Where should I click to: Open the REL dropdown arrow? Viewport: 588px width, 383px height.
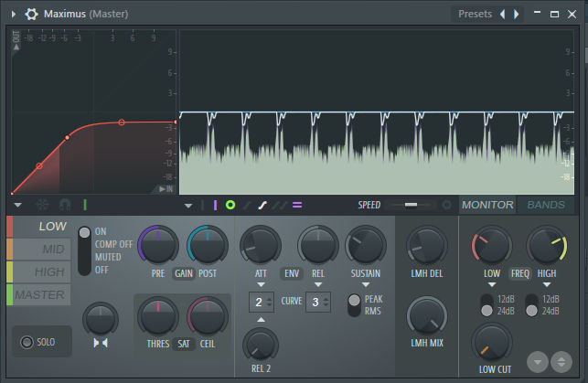(x=318, y=285)
